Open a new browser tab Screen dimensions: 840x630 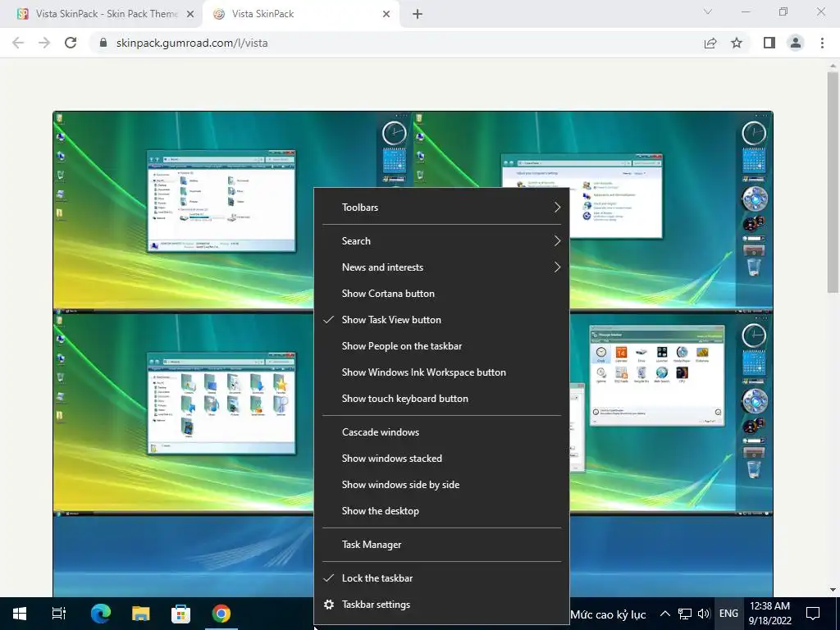[x=418, y=14]
